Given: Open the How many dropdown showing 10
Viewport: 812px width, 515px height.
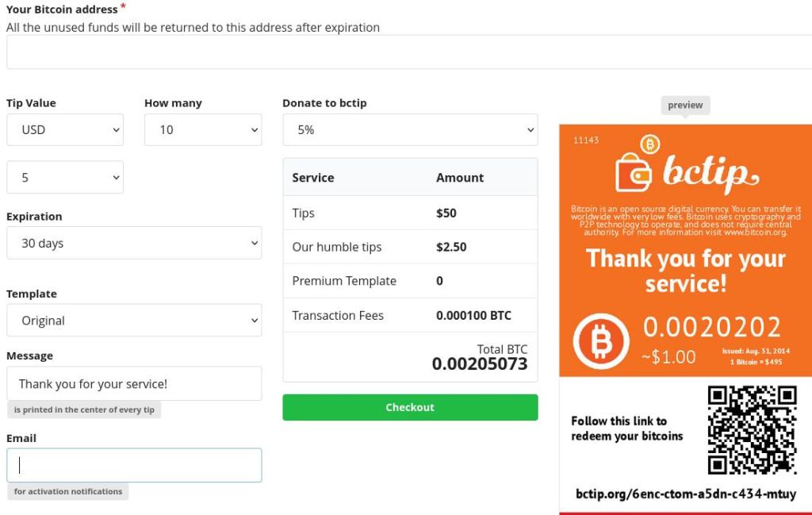Looking at the screenshot, I should [204, 129].
